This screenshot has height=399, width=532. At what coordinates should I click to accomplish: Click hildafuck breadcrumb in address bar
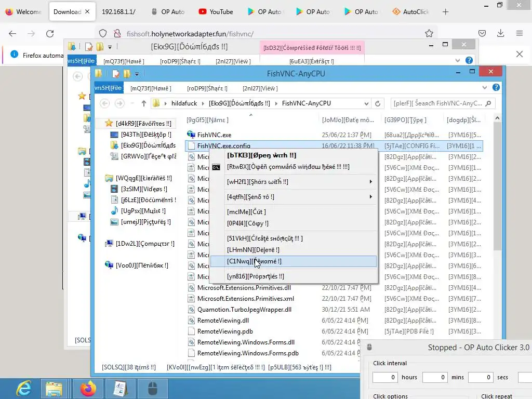[184, 103]
